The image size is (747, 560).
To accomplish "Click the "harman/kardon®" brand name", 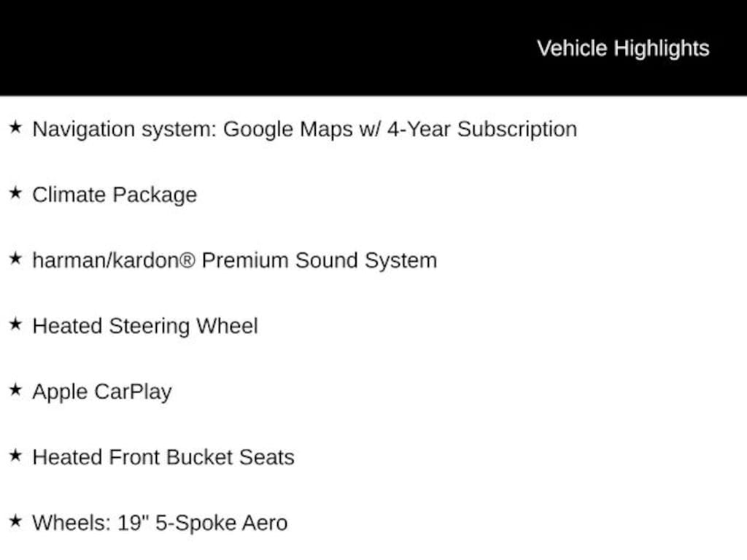I will pyautogui.click(x=114, y=260).
